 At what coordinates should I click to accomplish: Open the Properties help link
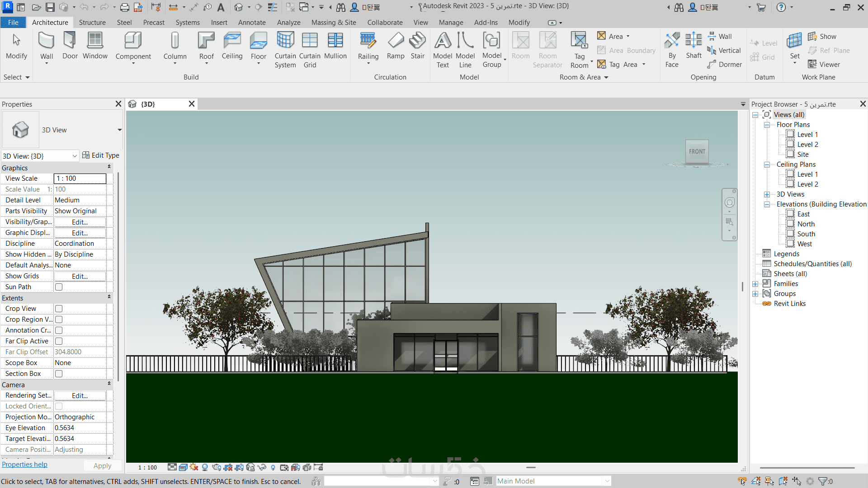coord(24,465)
